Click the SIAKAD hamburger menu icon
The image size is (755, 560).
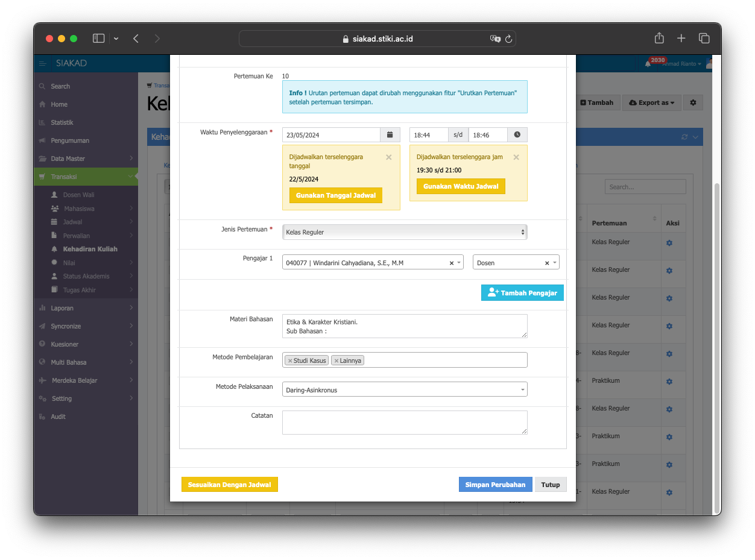point(42,64)
